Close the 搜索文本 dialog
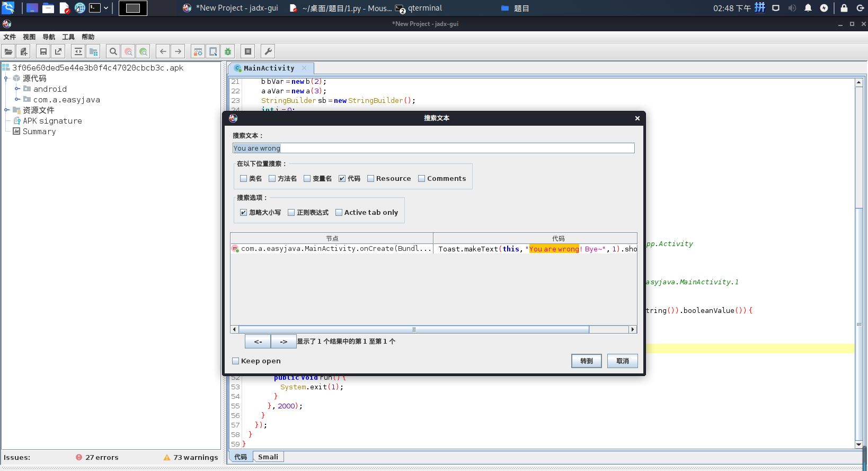868x471 pixels. (637, 118)
